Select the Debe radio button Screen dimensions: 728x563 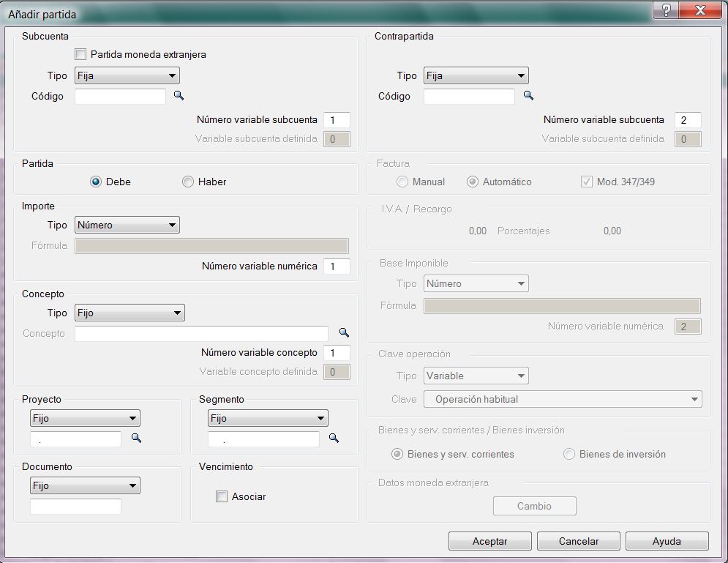point(96,182)
